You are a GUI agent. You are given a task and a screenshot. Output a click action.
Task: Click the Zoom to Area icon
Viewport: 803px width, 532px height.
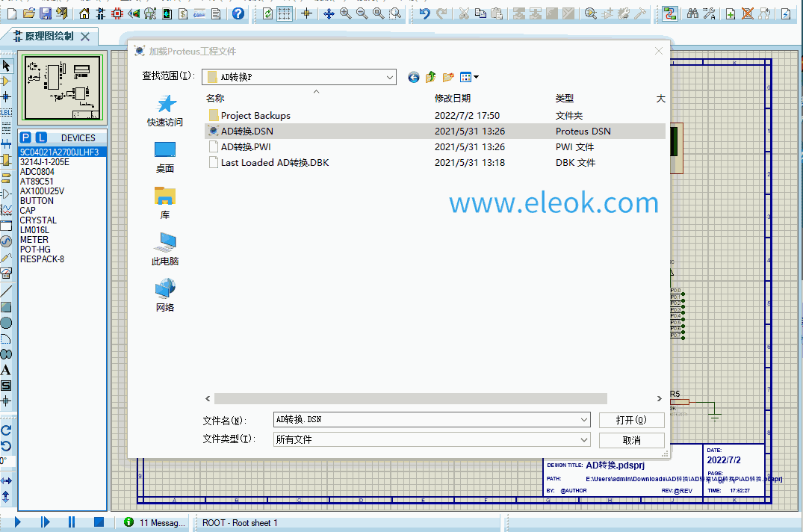click(395, 14)
